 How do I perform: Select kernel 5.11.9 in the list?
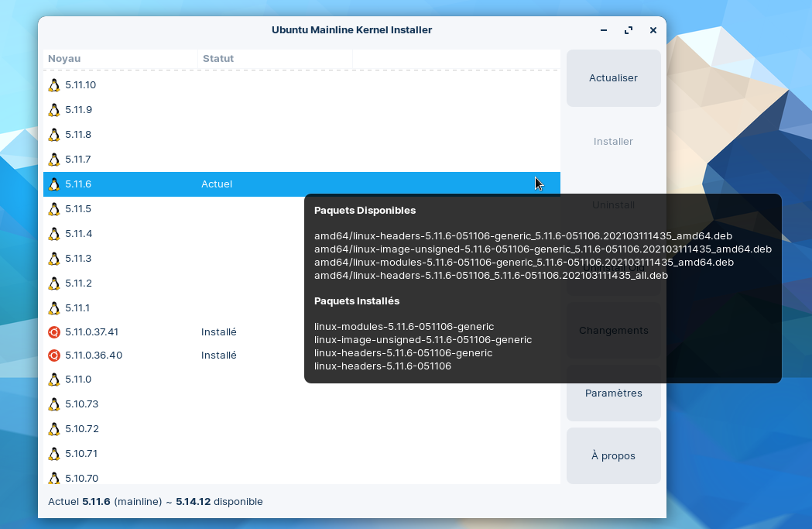(x=79, y=110)
